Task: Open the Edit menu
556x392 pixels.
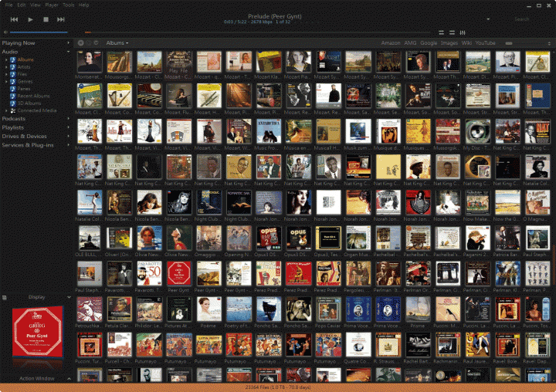Action: (22, 5)
